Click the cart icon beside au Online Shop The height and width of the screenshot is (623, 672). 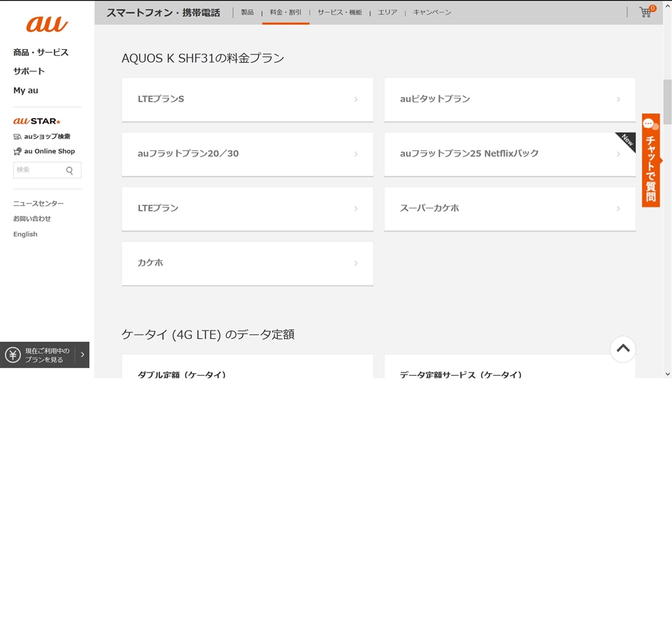[18, 151]
